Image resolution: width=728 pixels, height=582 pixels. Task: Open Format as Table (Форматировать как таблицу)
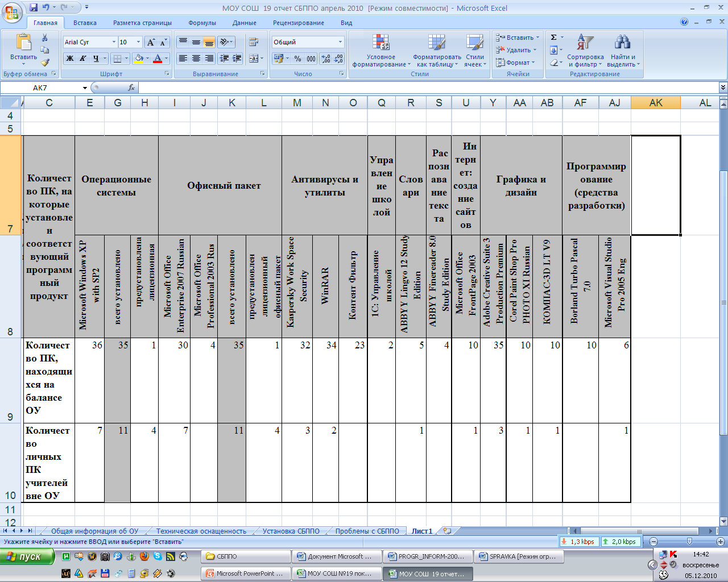click(437, 50)
